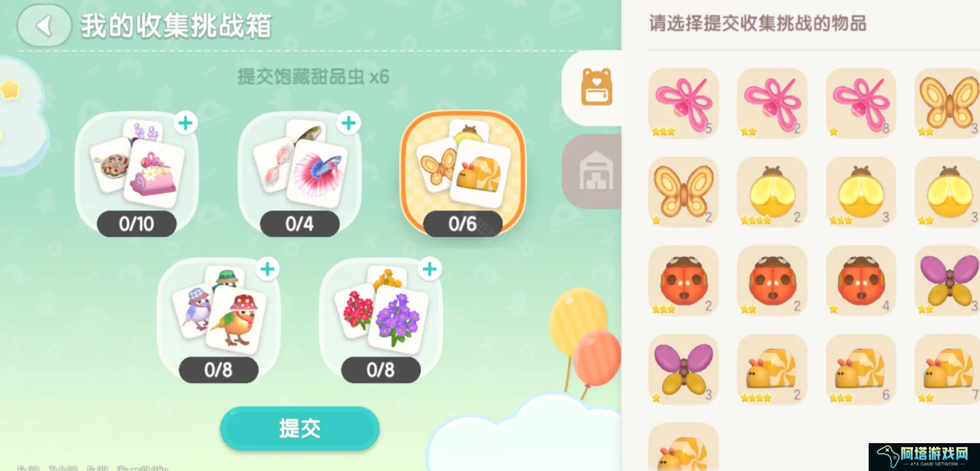Choose the four-star yellow lemon beetle x2

772,192
